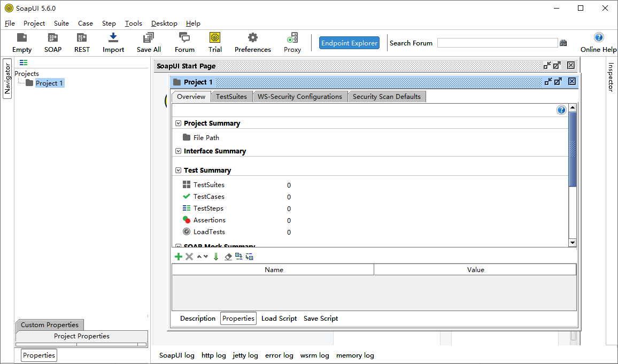Click the sort properties icon
Image resolution: width=618 pixels, height=364 pixels.
(239, 257)
